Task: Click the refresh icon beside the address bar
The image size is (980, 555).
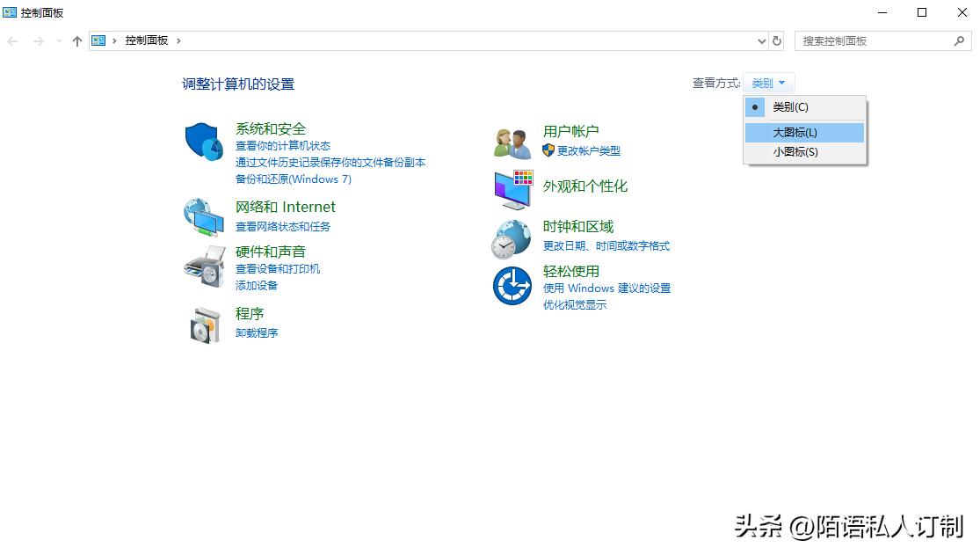Action: point(775,40)
